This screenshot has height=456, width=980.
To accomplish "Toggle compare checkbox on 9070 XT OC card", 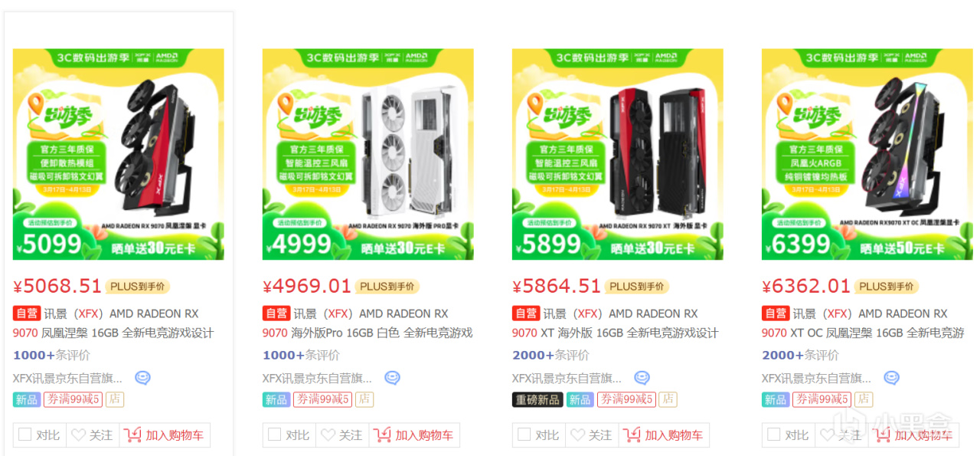I will (x=773, y=435).
